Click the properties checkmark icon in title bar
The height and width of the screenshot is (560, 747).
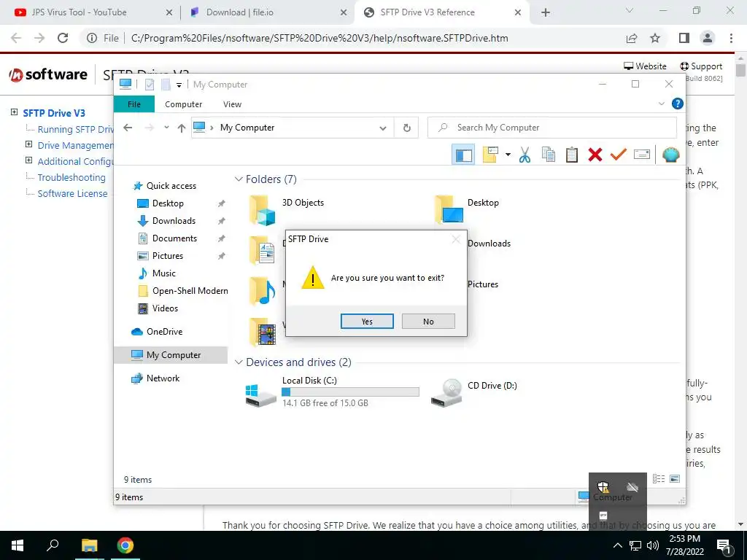coord(150,85)
